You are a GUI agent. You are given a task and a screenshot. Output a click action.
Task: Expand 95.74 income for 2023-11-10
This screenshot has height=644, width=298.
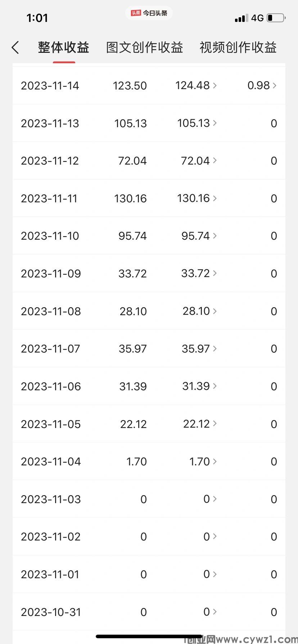tap(199, 236)
